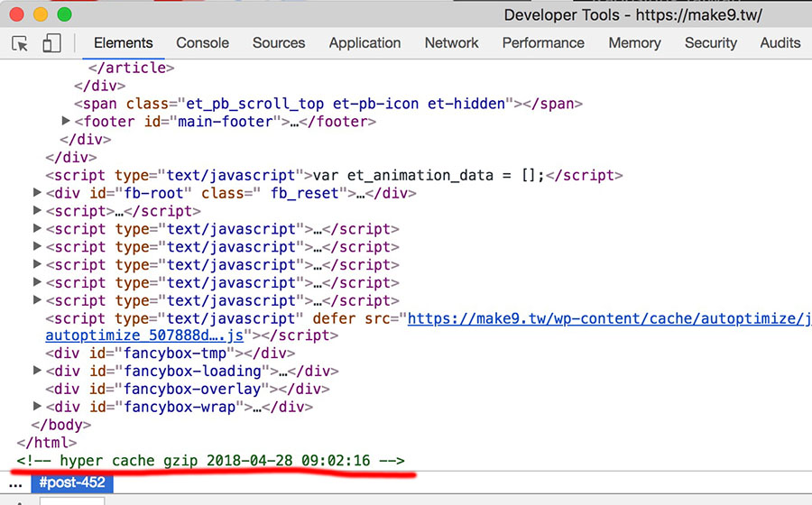
Task: Open the Network tab
Action: coord(452,43)
